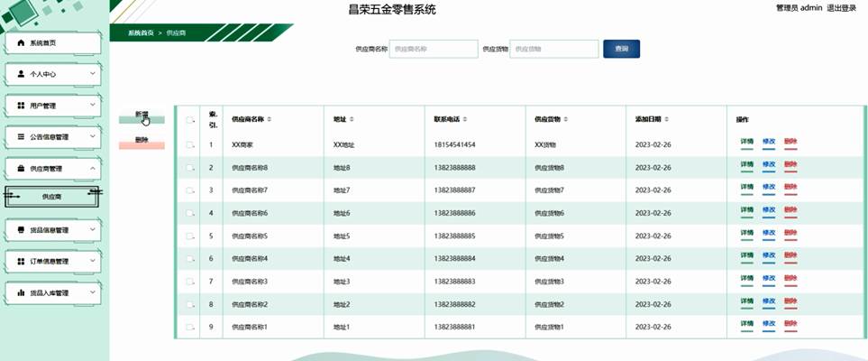Expand the 订单信息管理 menu chevron
The height and width of the screenshot is (361, 868).
coord(93,261)
